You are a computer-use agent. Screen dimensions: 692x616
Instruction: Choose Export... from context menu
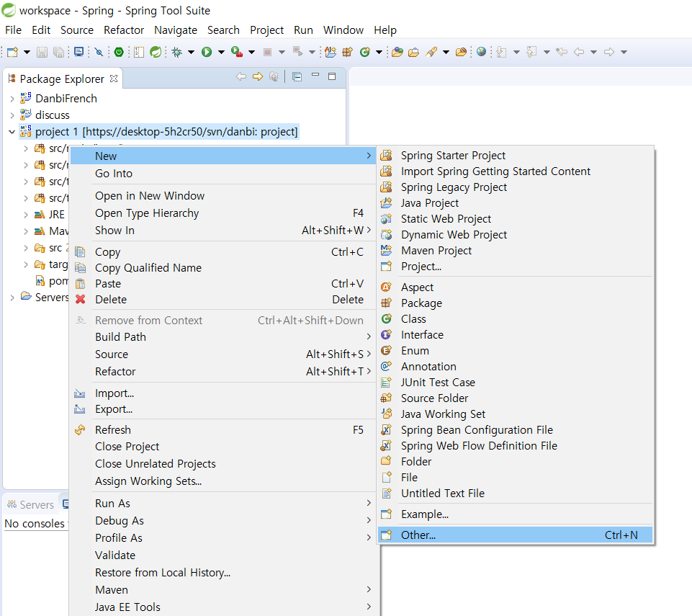[x=224, y=409]
